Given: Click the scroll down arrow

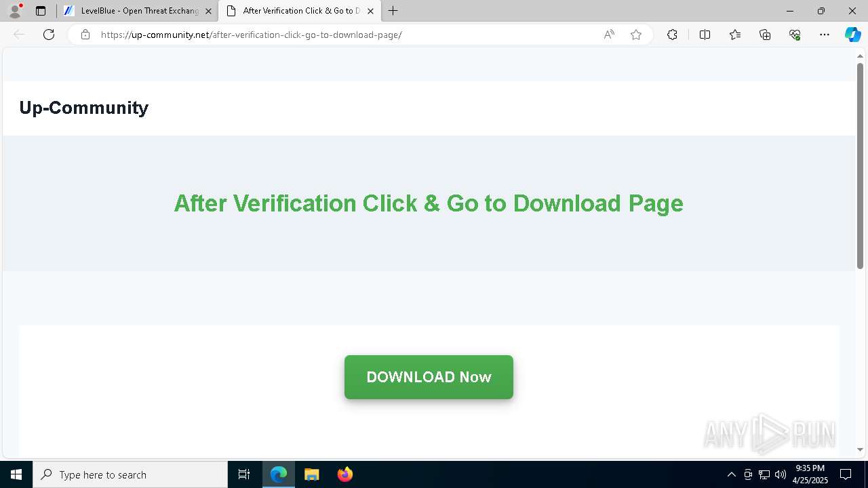Looking at the screenshot, I should point(860,450).
